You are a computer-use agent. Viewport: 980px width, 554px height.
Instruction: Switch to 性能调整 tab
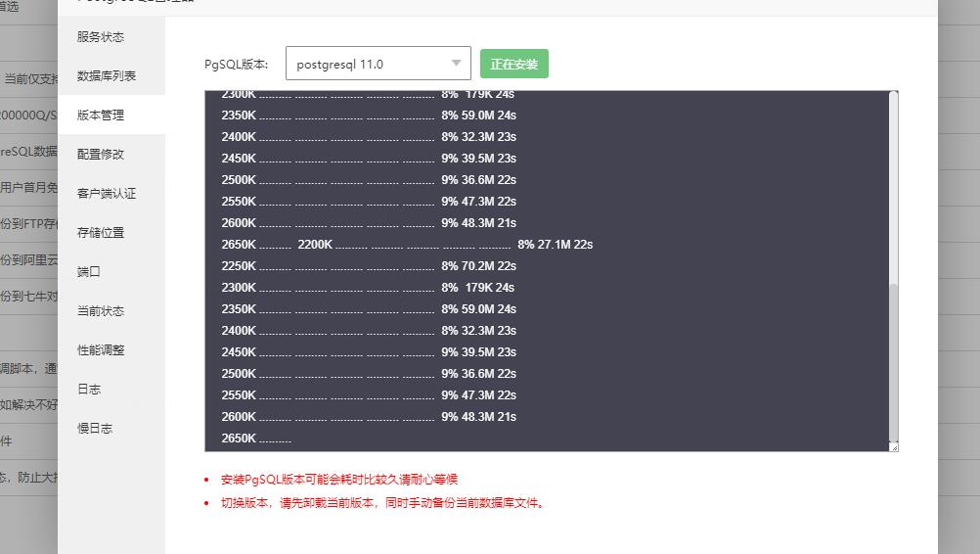click(101, 350)
